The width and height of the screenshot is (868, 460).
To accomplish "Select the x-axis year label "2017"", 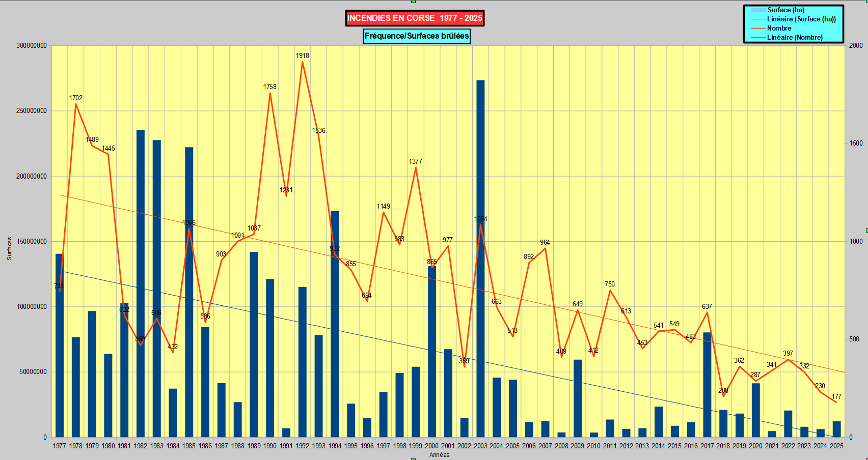I will coord(707,446).
